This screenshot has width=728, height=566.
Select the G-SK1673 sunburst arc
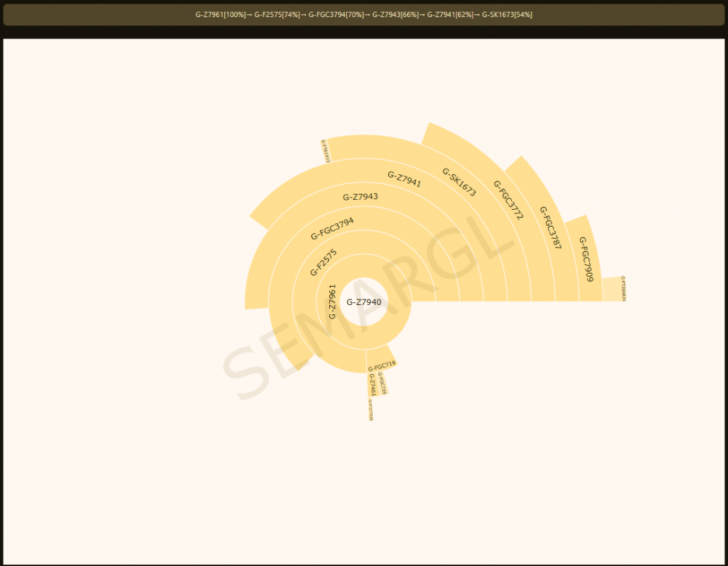[x=459, y=181]
